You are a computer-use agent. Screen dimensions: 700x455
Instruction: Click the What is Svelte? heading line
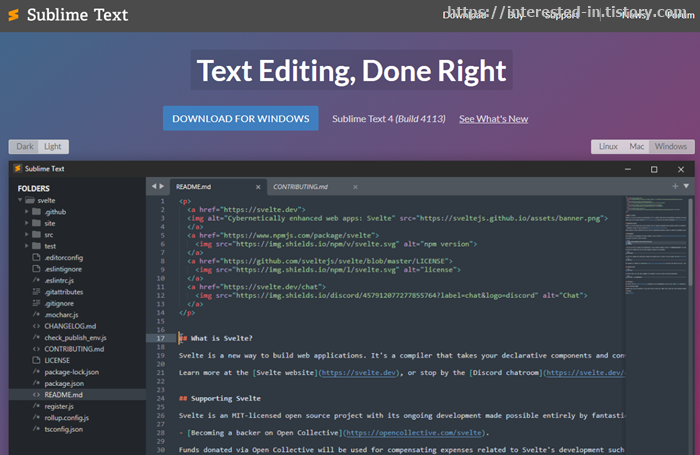216,338
